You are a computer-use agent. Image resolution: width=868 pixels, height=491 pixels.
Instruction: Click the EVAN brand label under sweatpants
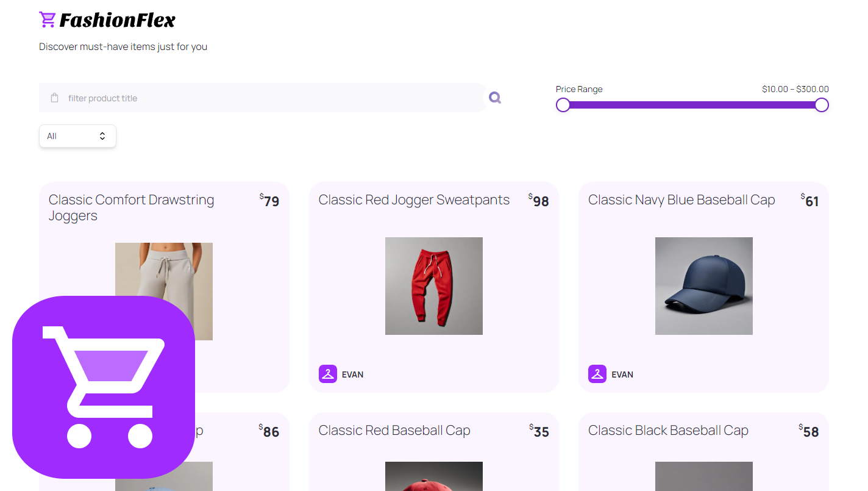point(352,375)
